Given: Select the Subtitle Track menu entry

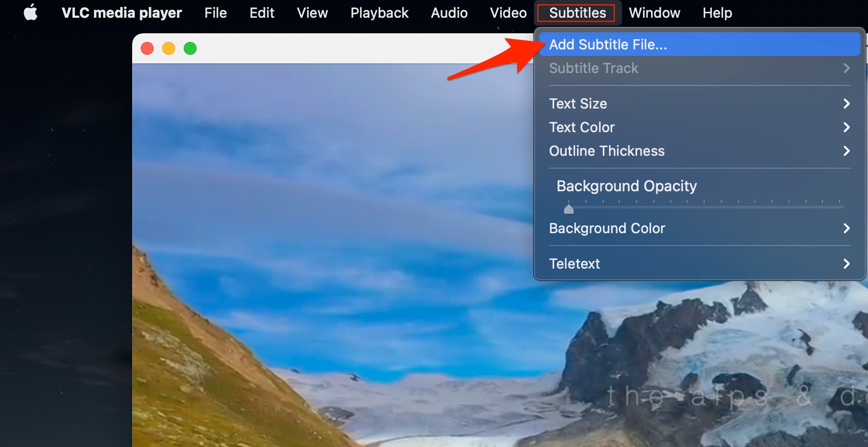Looking at the screenshot, I should (699, 68).
